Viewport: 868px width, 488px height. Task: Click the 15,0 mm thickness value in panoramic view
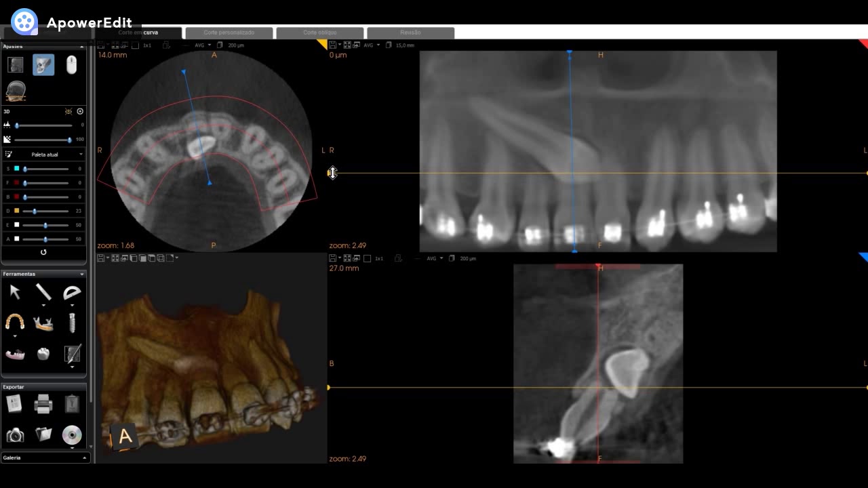point(405,45)
